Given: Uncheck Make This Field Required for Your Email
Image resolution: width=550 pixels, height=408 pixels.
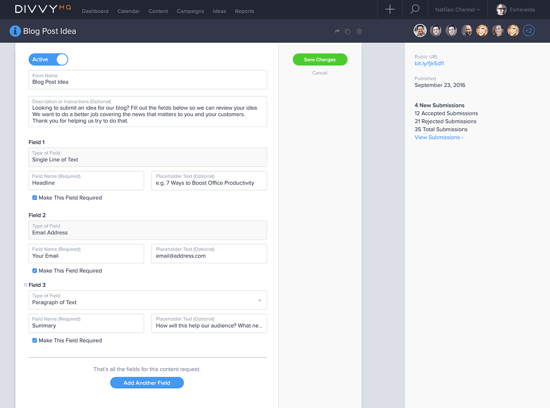Looking at the screenshot, I should (34, 271).
